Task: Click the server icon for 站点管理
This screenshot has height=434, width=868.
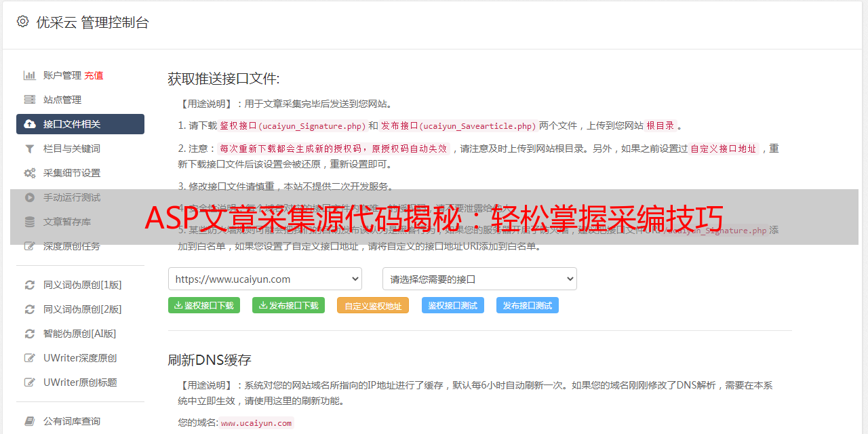Action: pyautogui.click(x=30, y=100)
